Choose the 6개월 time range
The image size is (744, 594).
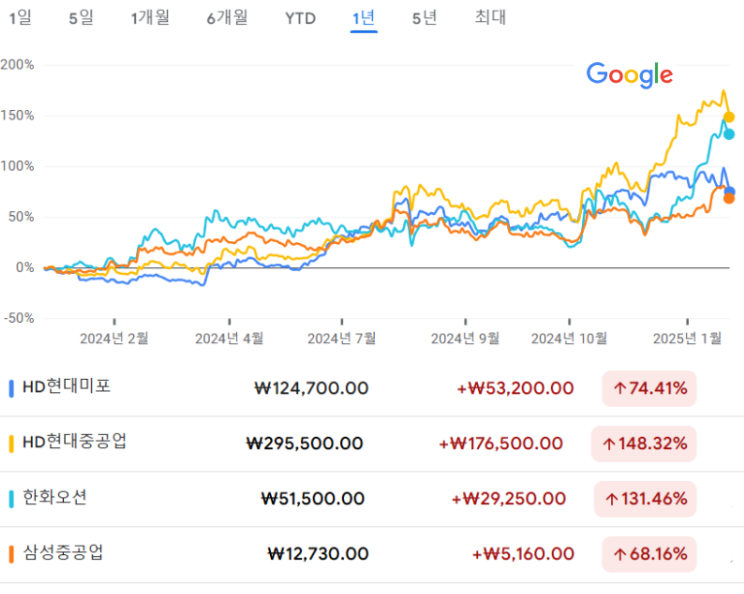227,18
